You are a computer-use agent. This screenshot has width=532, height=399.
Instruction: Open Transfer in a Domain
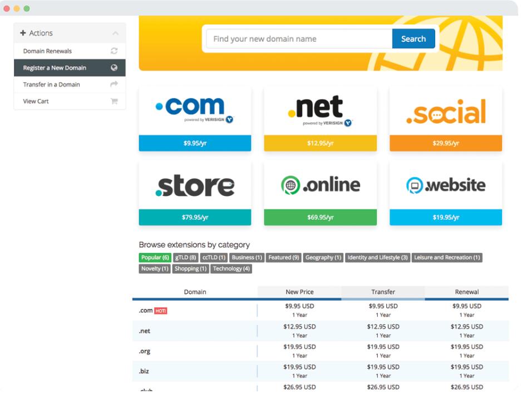(x=70, y=85)
